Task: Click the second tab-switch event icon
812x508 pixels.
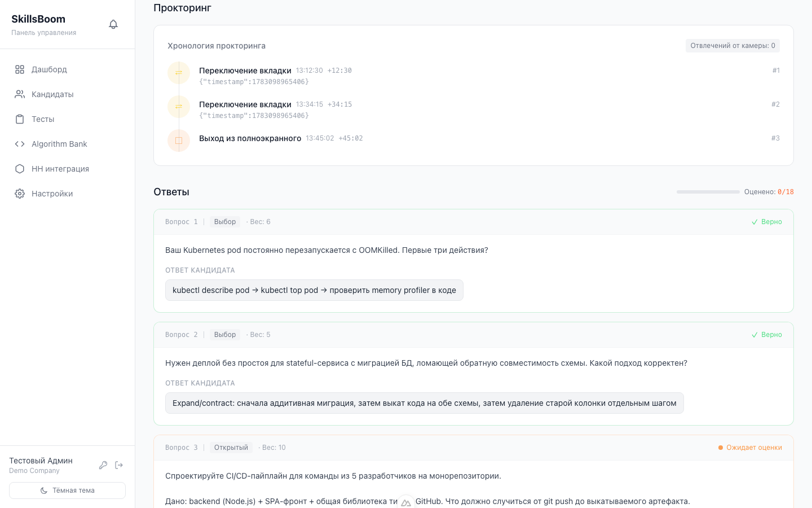Action: coord(179,107)
